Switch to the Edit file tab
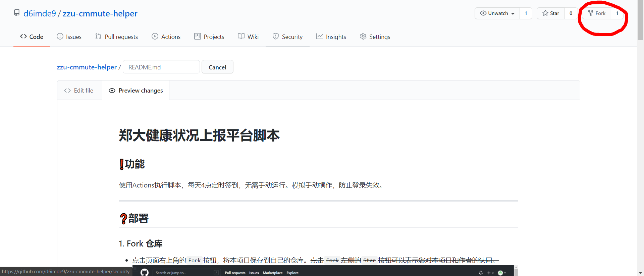Screen dimensions: 644x276 pyautogui.click(x=79, y=91)
